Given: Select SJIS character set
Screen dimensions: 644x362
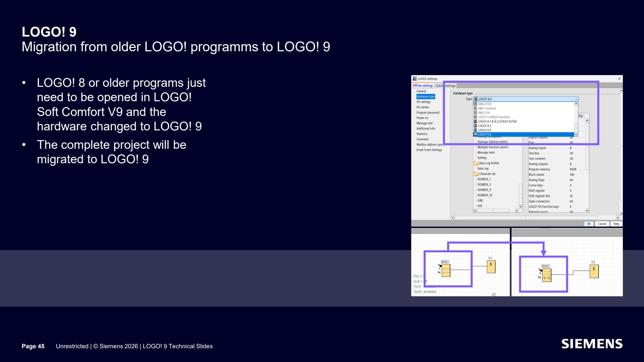Looking at the screenshot, I should click(480, 206).
